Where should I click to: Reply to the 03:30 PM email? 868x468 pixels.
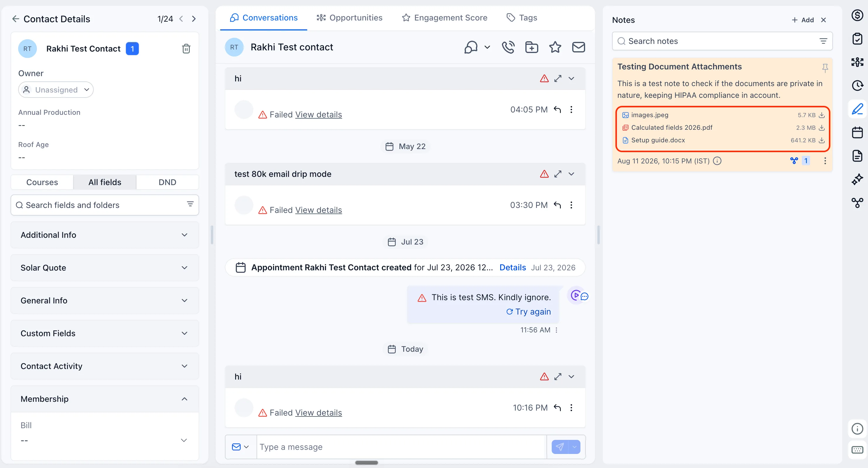tap(557, 205)
